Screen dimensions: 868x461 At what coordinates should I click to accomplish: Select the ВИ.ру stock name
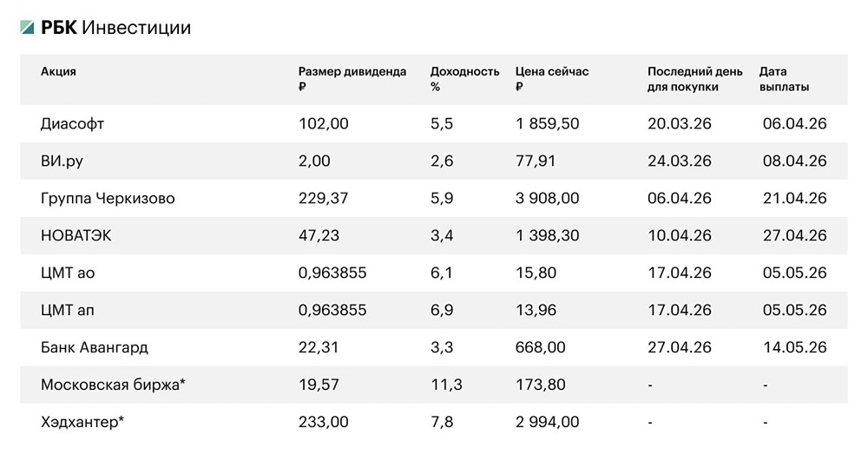point(63,161)
